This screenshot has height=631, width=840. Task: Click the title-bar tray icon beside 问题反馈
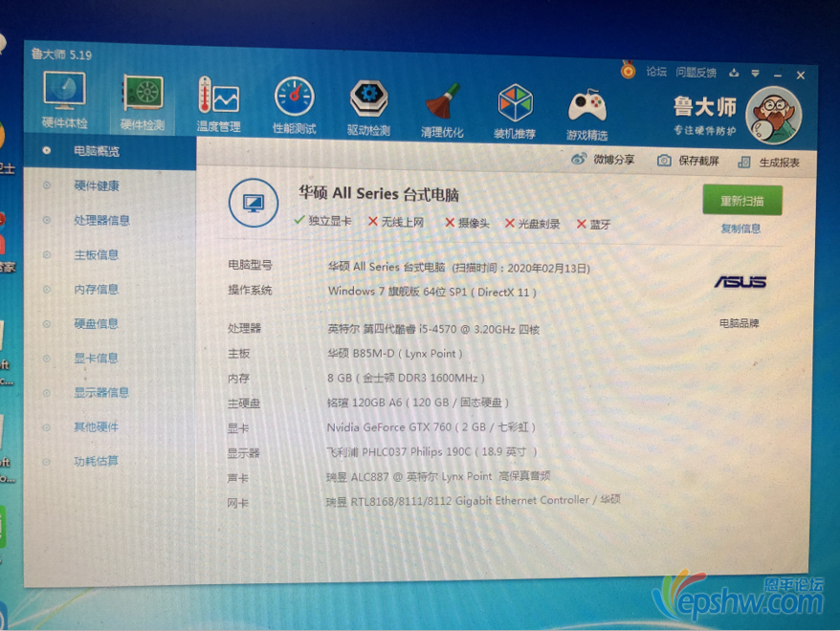click(734, 73)
